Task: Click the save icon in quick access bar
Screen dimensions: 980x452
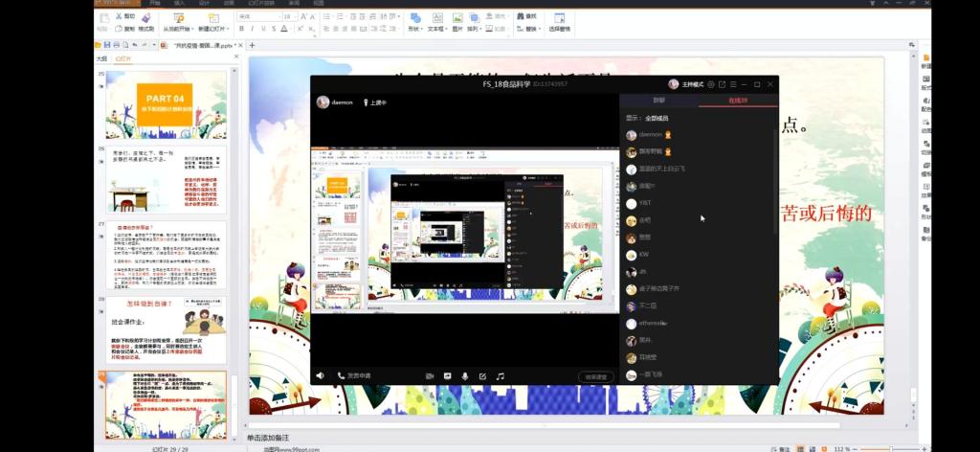Action: click(107, 45)
